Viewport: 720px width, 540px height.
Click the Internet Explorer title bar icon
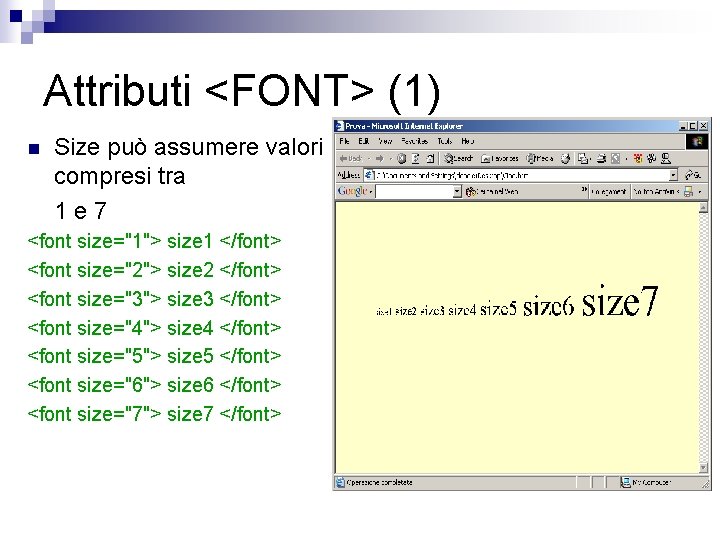pos(339,126)
